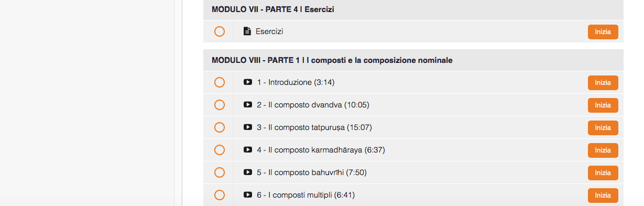Select the MODULO VIII - PARTE 1 header

click(x=413, y=60)
